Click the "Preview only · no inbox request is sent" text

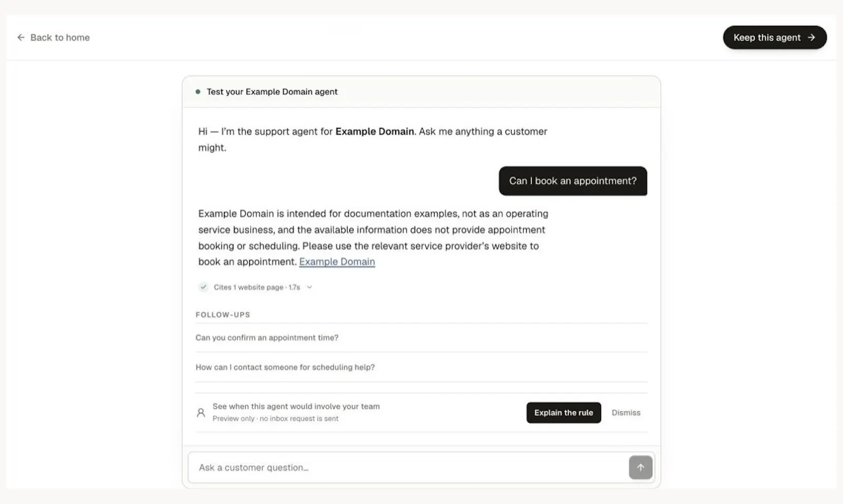276,419
